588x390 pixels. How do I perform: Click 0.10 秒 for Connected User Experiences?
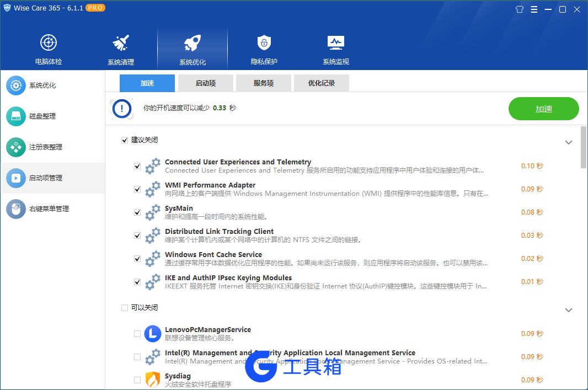tap(532, 165)
